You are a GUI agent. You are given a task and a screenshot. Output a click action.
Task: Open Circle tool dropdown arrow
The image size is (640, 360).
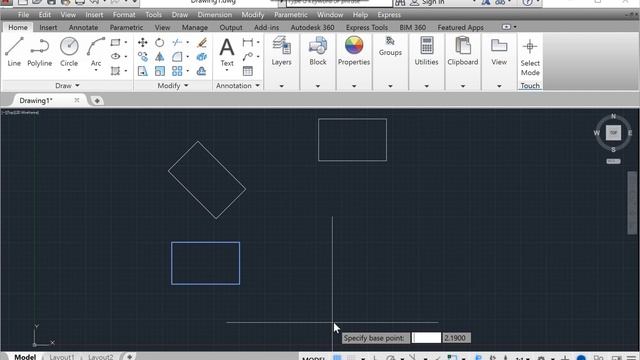[x=69, y=70]
